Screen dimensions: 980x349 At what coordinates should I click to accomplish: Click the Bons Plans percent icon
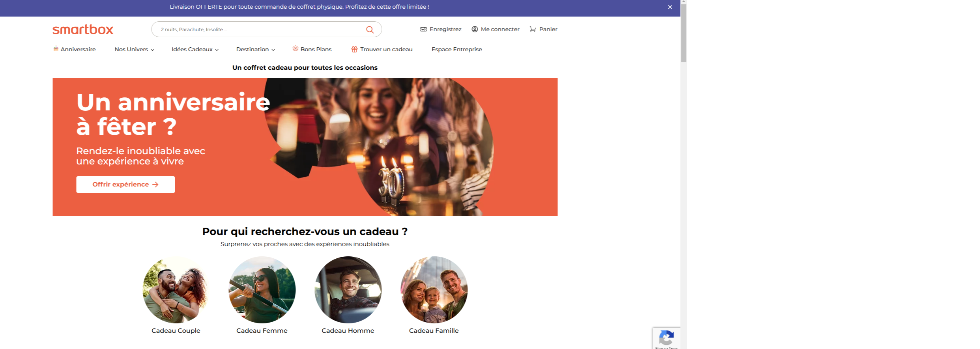[x=295, y=49]
